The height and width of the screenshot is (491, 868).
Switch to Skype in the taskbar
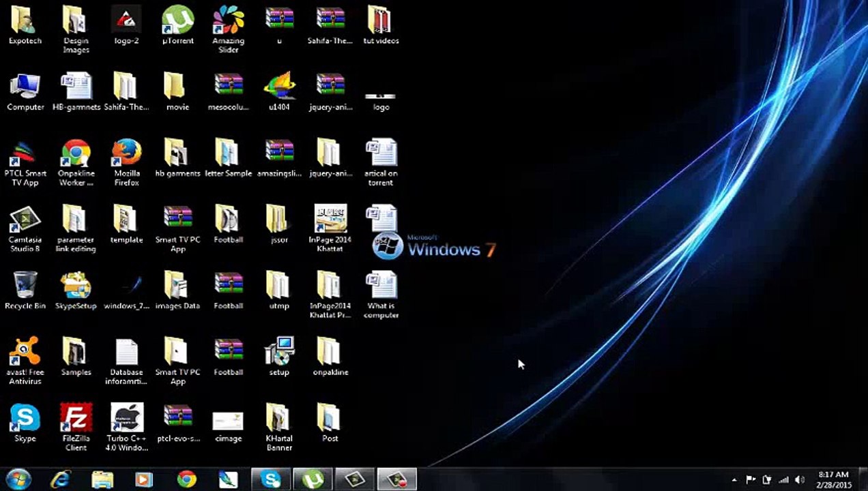271,479
